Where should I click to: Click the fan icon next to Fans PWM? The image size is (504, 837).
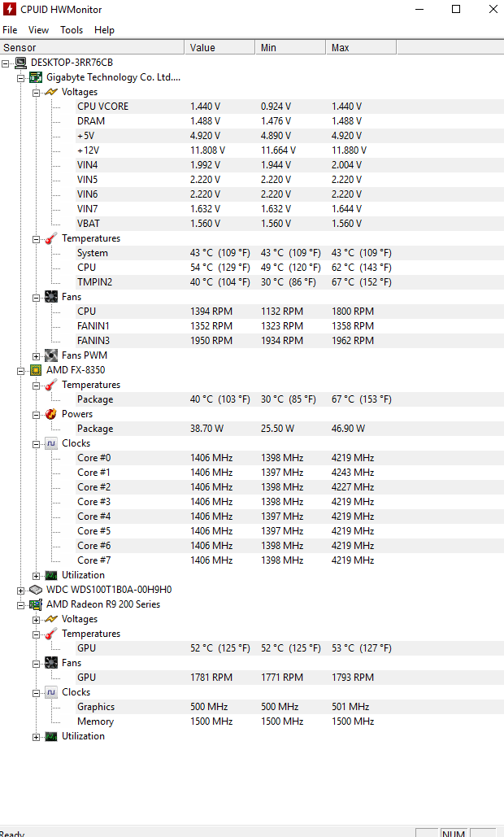coord(51,355)
